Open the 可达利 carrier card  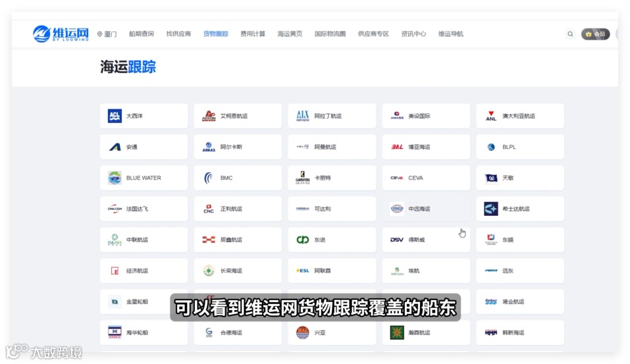pyautogui.click(x=332, y=209)
